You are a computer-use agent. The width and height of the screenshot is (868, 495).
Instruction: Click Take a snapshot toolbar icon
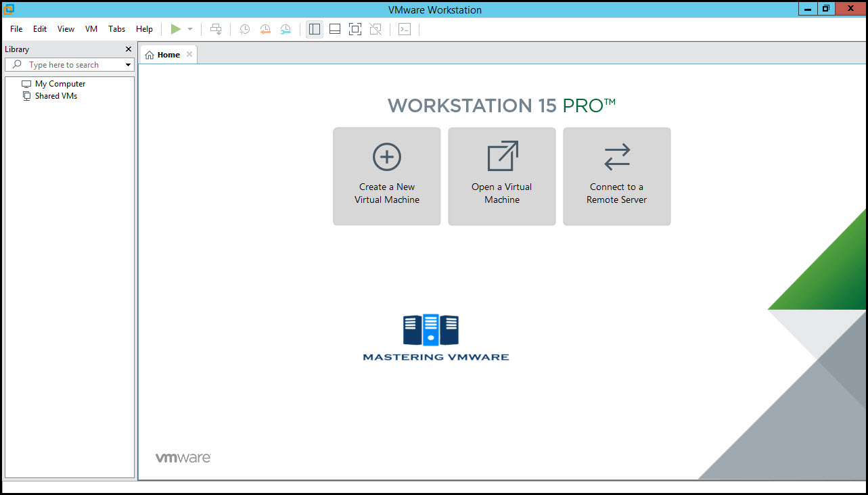pos(245,29)
